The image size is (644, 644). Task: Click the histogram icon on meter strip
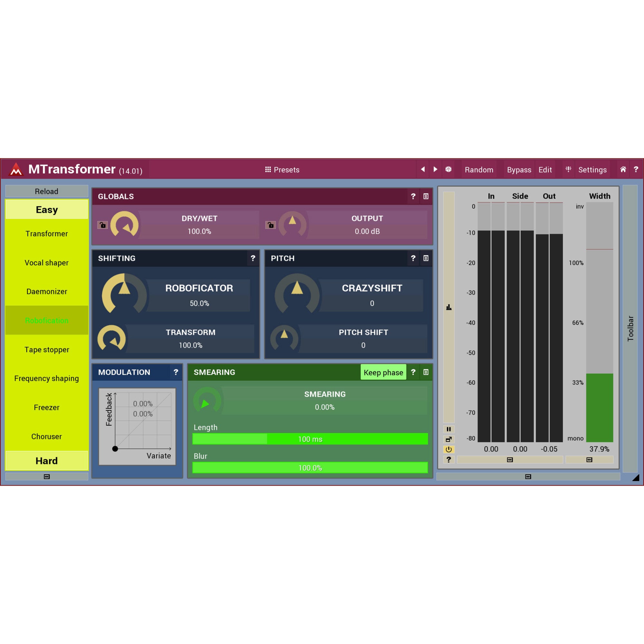point(449,307)
